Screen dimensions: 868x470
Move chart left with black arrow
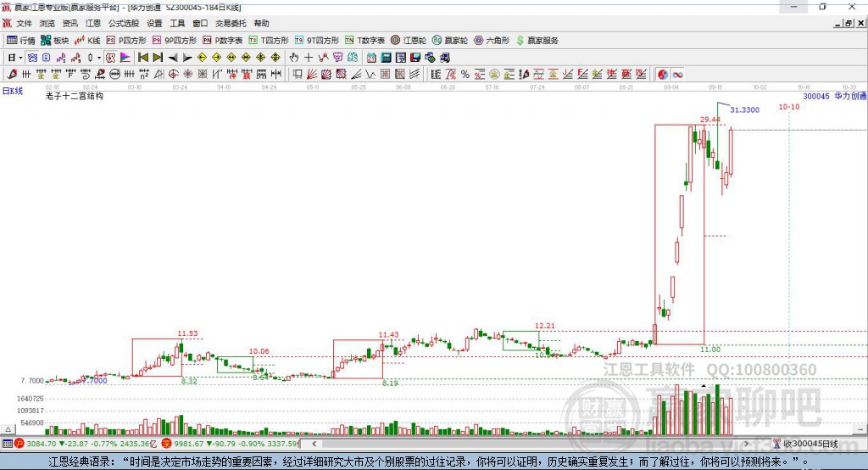(173, 58)
